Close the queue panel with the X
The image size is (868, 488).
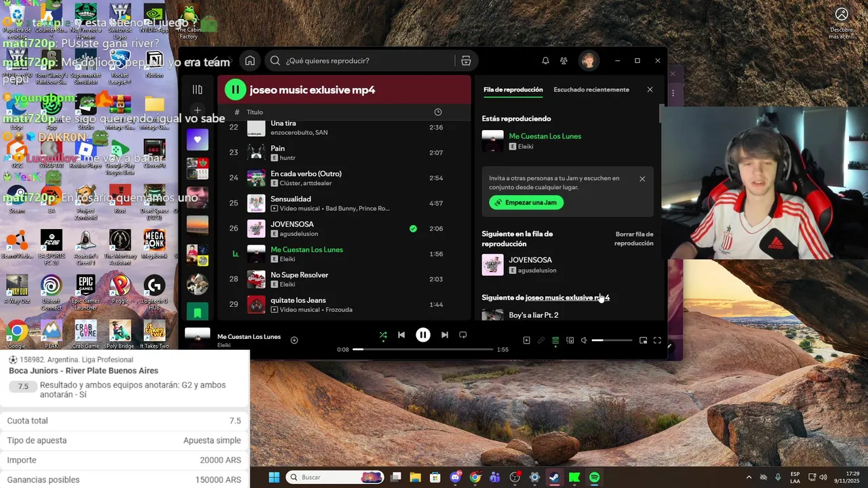(650, 89)
